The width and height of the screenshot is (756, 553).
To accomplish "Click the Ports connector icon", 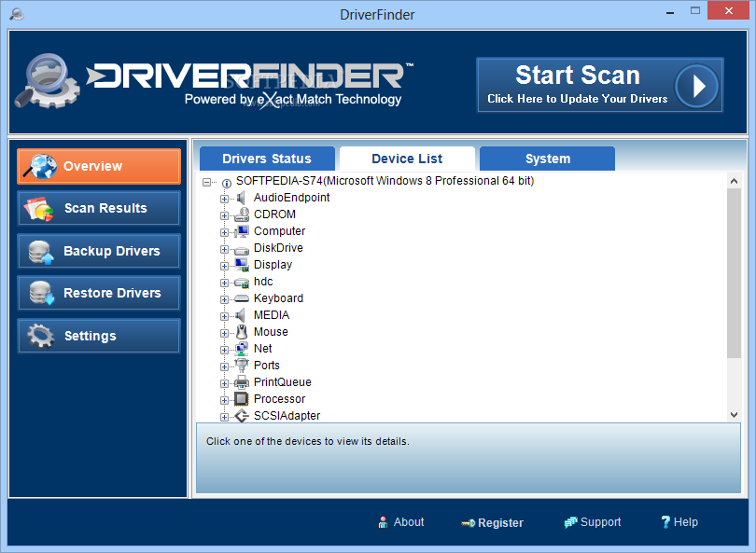I will (242, 366).
